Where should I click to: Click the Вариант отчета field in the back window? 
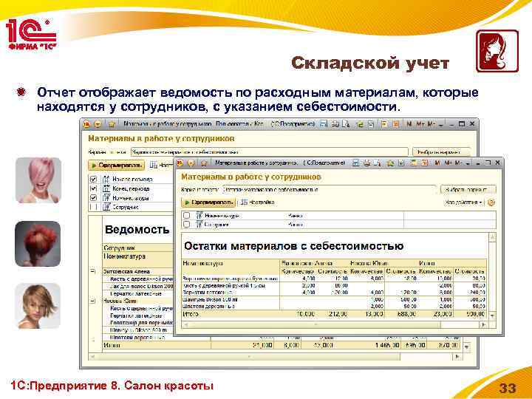pyautogui.click(x=270, y=152)
